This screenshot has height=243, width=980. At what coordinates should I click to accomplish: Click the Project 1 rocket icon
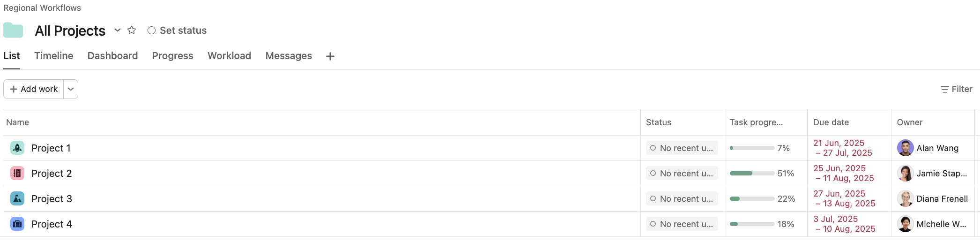[17, 148]
